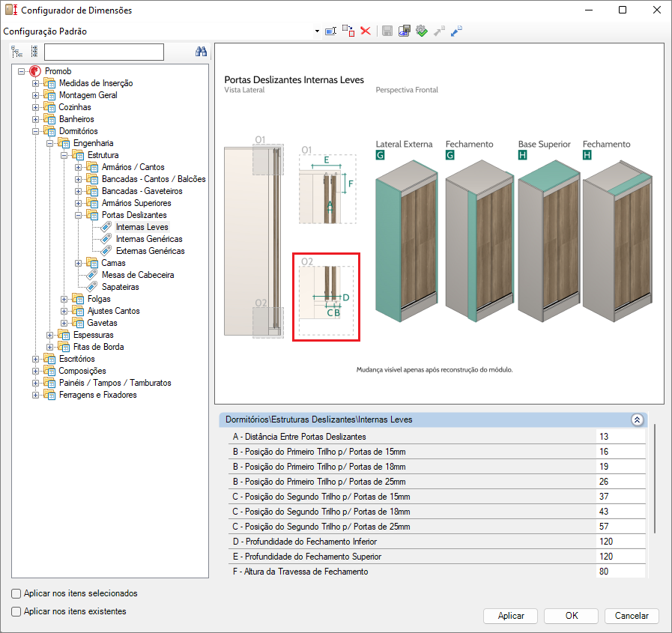This screenshot has width=672, height=633.
Task: Click the tag icon beside Mesas de Cabeceira
Action: point(91,275)
